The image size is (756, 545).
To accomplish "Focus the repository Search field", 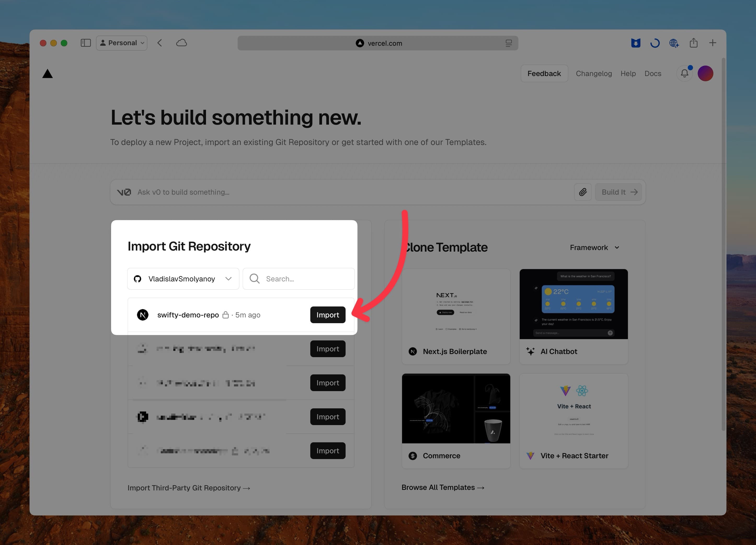I will (299, 279).
